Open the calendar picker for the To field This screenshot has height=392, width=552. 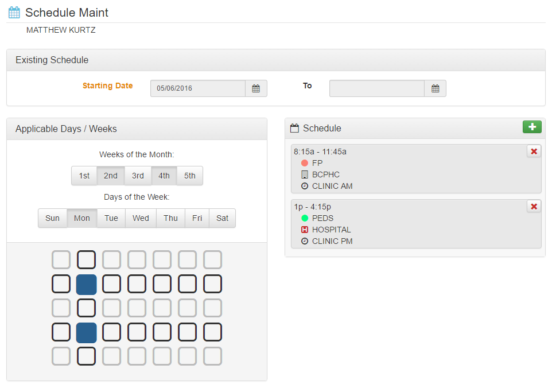pyautogui.click(x=435, y=88)
